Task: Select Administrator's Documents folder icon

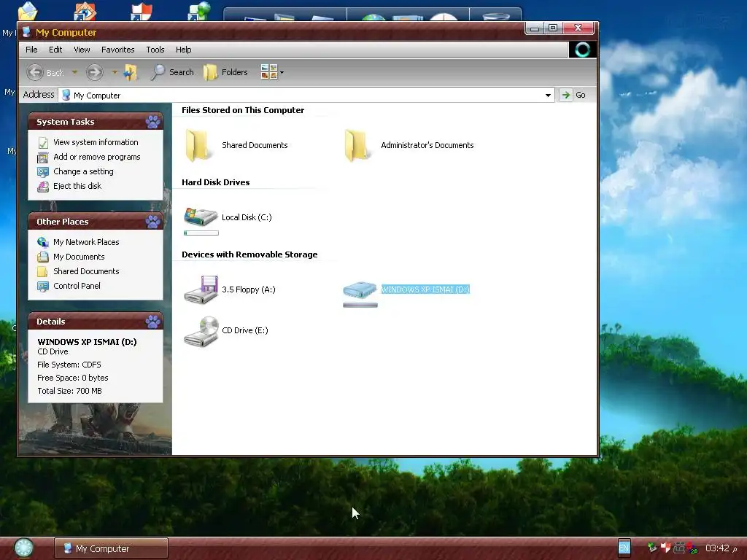Action: click(357, 145)
